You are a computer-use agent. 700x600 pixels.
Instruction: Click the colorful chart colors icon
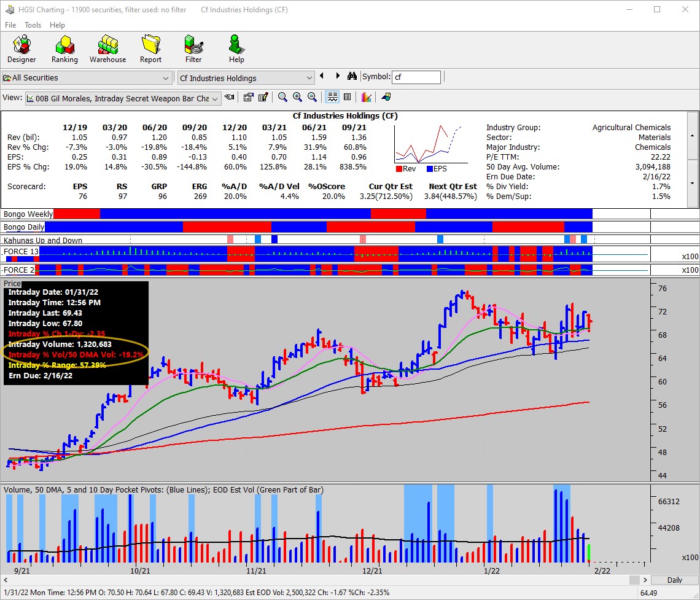coord(367,97)
